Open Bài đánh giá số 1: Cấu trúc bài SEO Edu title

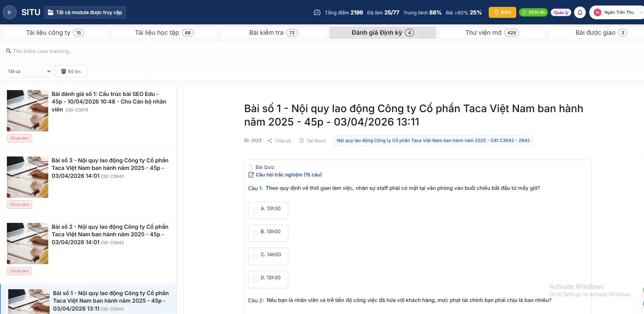pyautogui.click(x=109, y=101)
